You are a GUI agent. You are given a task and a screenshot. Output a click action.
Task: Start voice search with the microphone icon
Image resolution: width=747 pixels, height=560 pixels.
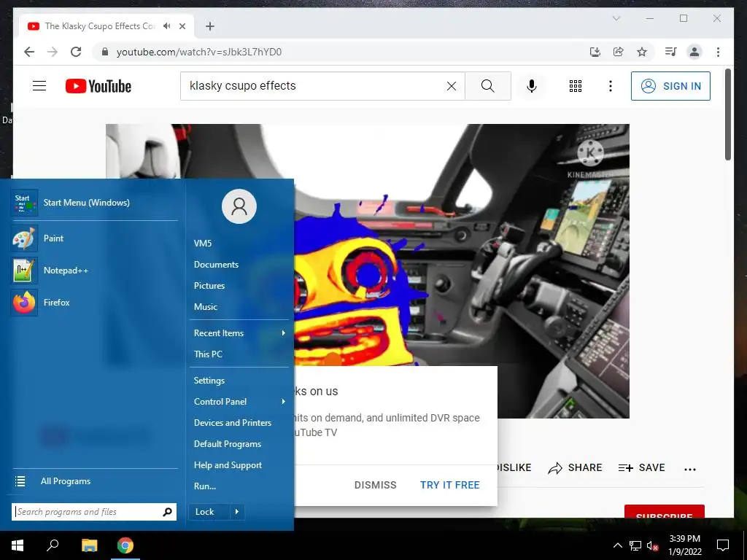532,86
